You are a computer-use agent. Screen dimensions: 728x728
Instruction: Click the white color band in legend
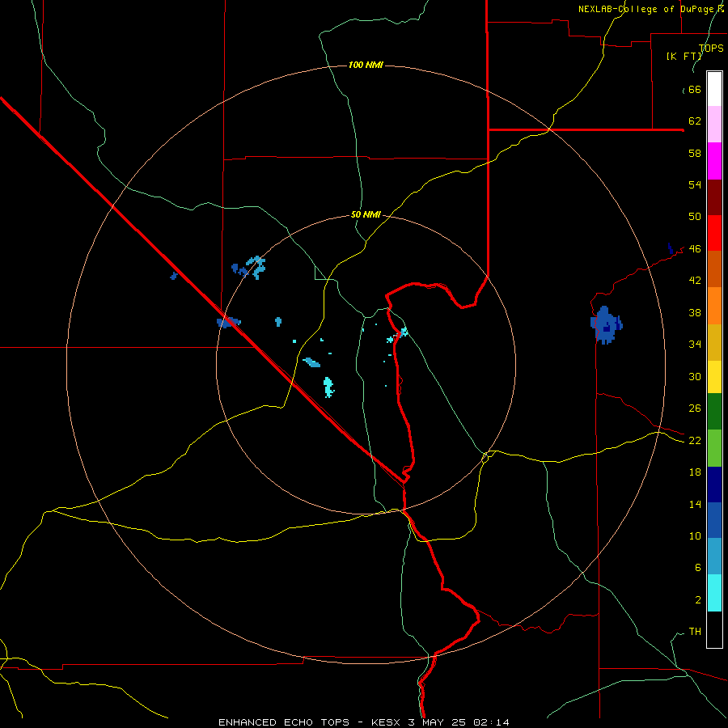(714, 89)
